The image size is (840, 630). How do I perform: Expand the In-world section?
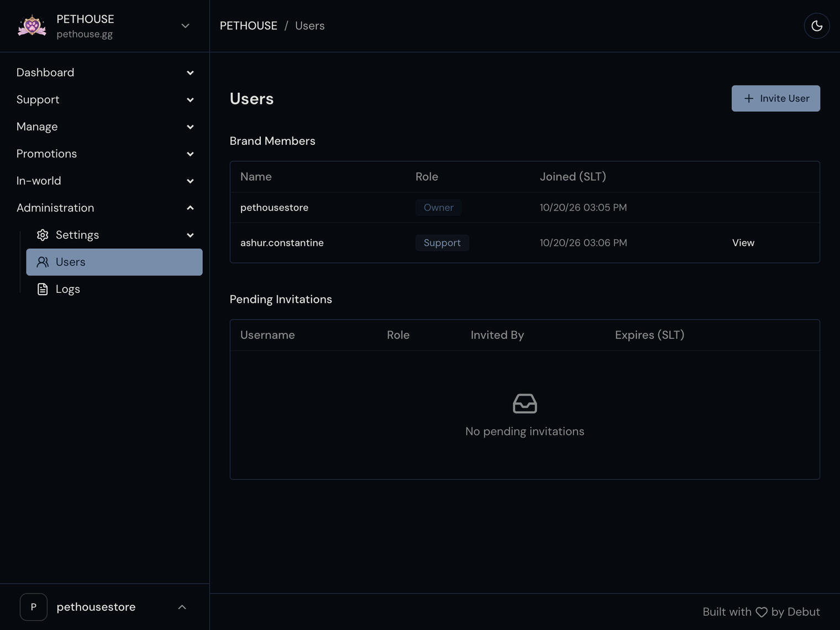click(190, 181)
